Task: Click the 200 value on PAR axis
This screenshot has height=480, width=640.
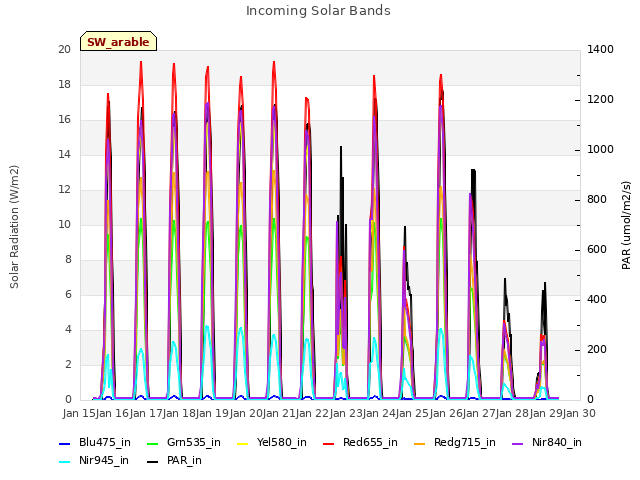Action: (597, 349)
